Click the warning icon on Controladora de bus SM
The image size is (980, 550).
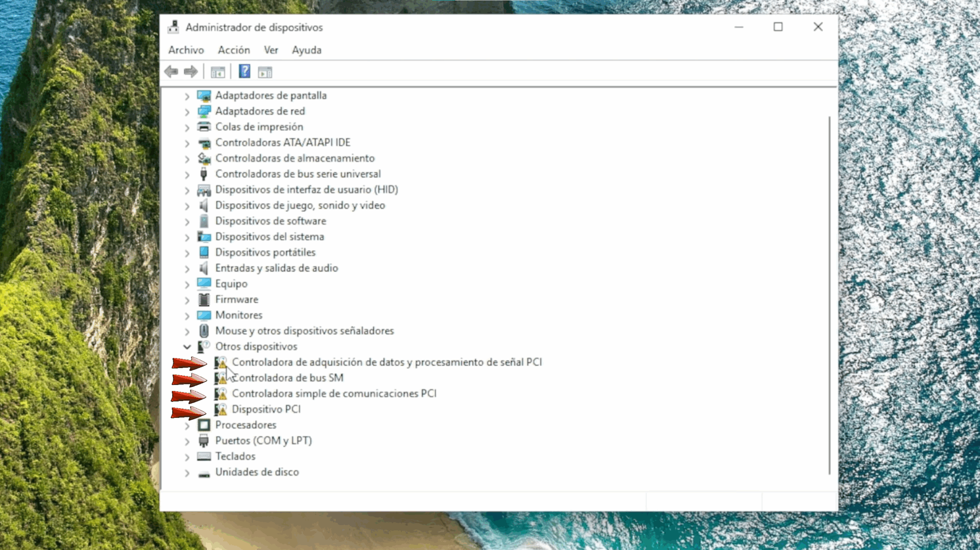223,378
